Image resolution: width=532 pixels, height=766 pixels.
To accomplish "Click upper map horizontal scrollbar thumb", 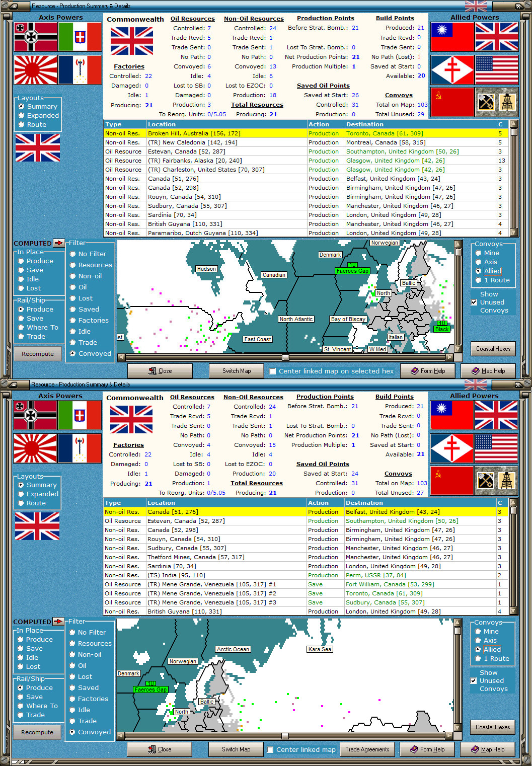I will tap(285, 357).
